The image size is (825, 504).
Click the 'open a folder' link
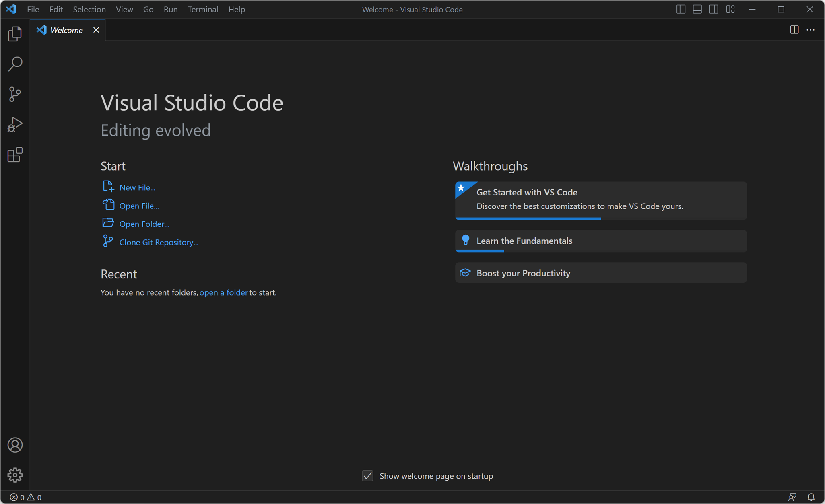(223, 292)
